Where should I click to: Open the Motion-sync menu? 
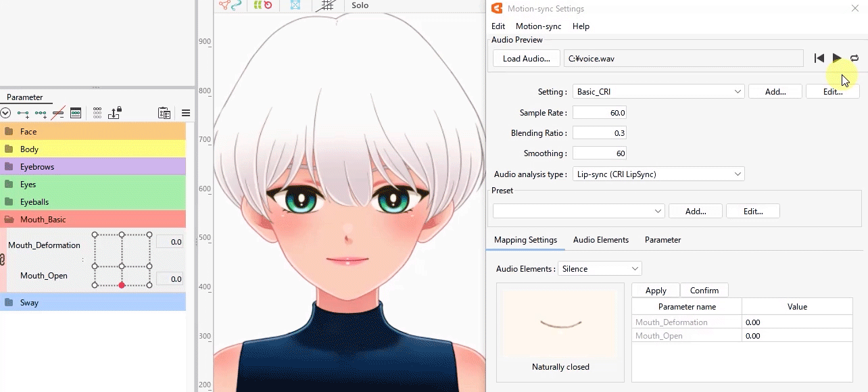click(x=538, y=26)
